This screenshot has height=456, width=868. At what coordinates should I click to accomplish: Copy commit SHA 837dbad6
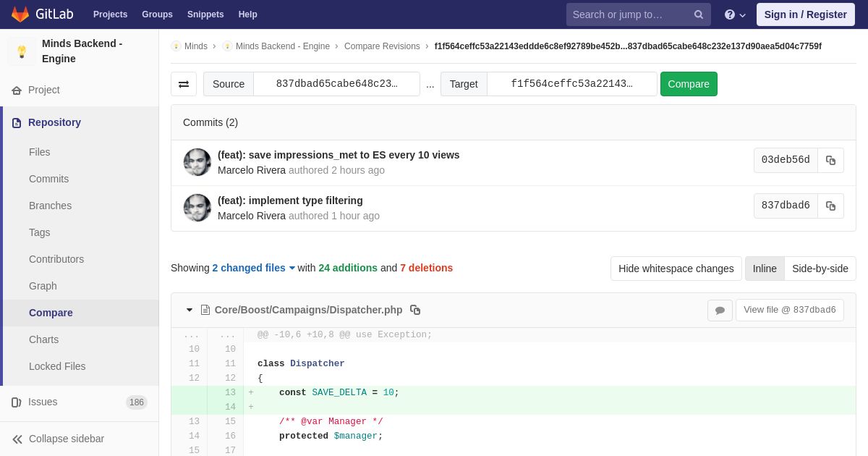pyautogui.click(x=830, y=206)
